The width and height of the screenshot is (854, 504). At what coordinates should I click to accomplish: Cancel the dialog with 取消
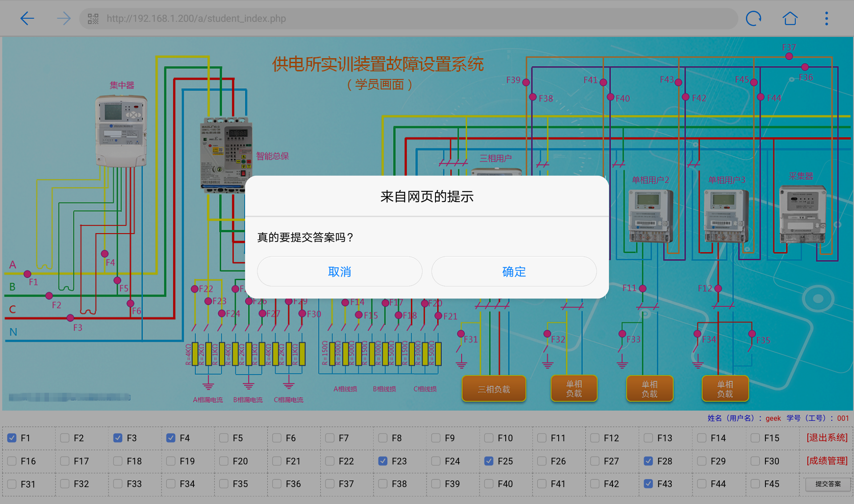tap(339, 271)
